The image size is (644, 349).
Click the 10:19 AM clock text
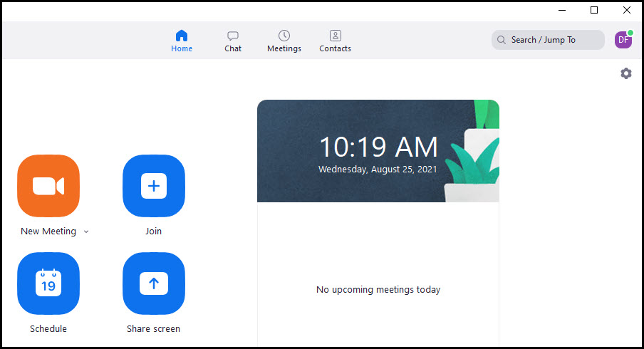tap(378, 147)
